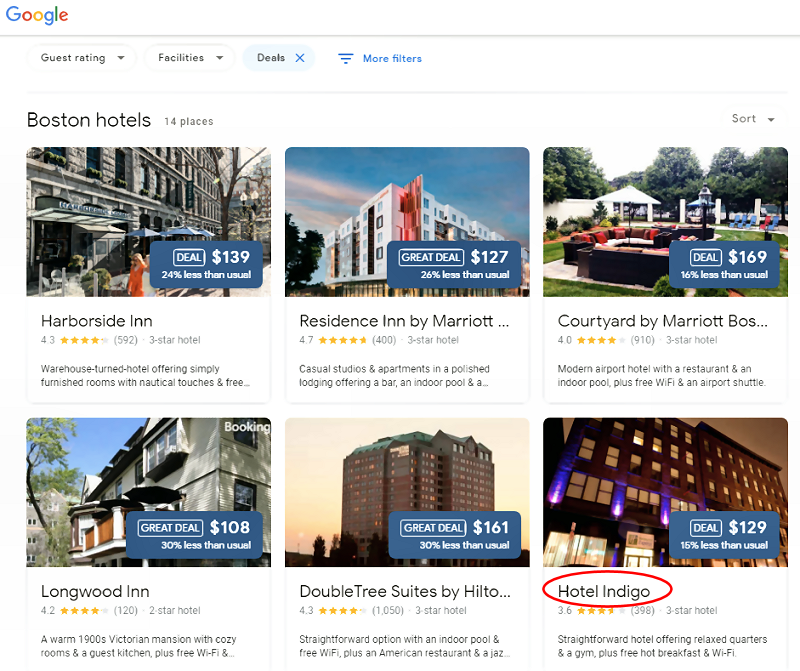800x671 pixels.
Task: Click the (592) review count
Action: 126,340
